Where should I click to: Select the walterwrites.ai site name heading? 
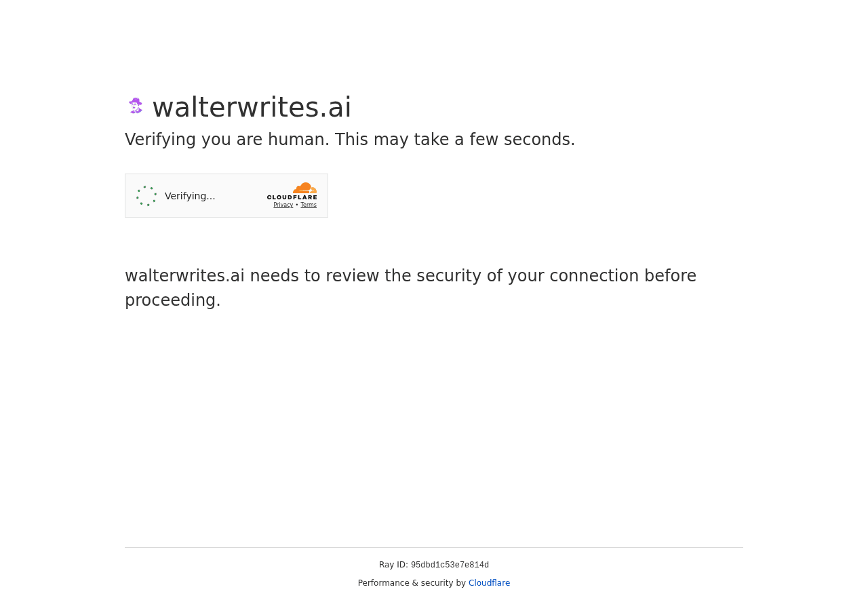252,106
